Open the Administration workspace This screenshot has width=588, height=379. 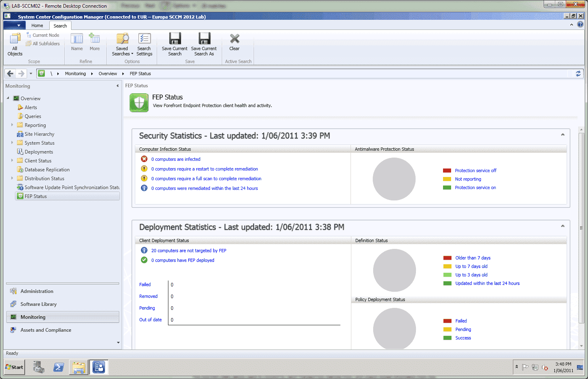pos(63,291)
